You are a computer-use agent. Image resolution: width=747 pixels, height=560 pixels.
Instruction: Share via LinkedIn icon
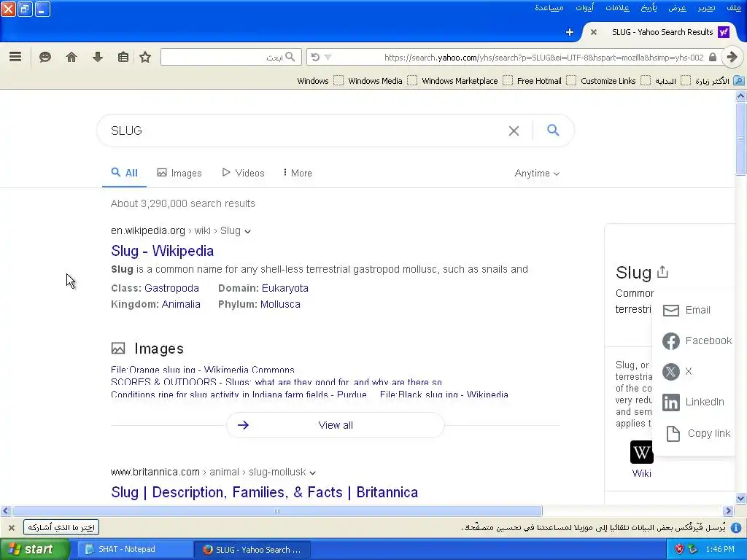coord(671,402)
